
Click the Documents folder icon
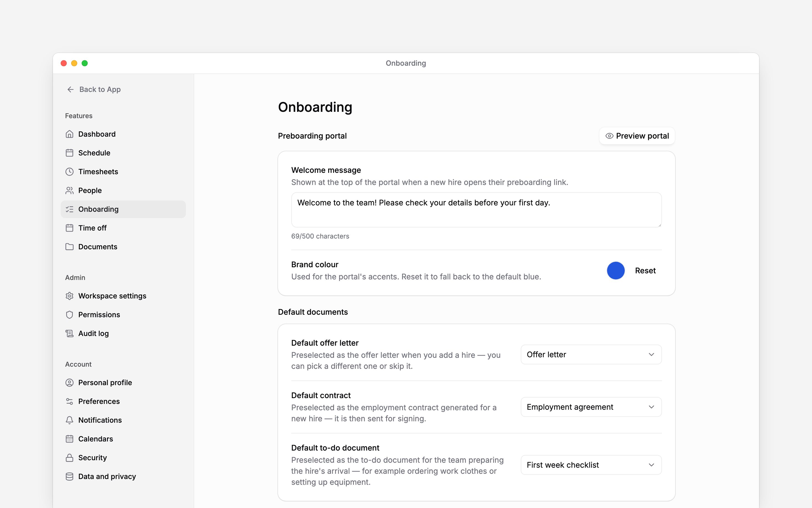pyautogui.click(x=70, y=247)
